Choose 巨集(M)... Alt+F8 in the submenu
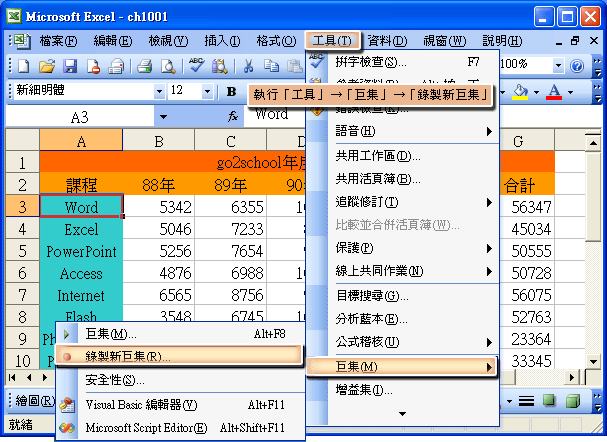The image size is (607, 442). tap(178, 334)
